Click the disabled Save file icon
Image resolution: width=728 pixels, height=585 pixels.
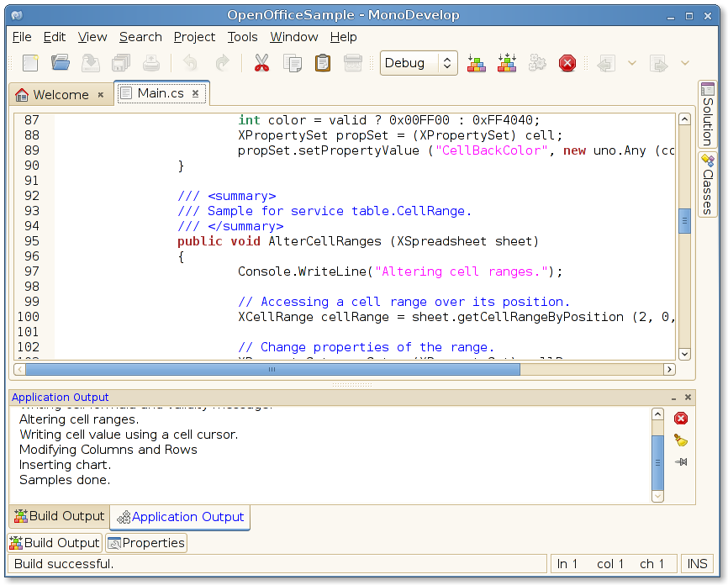91,63
